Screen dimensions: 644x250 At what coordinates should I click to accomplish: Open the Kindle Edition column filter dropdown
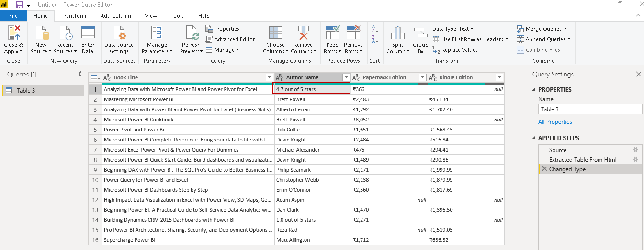499,77
